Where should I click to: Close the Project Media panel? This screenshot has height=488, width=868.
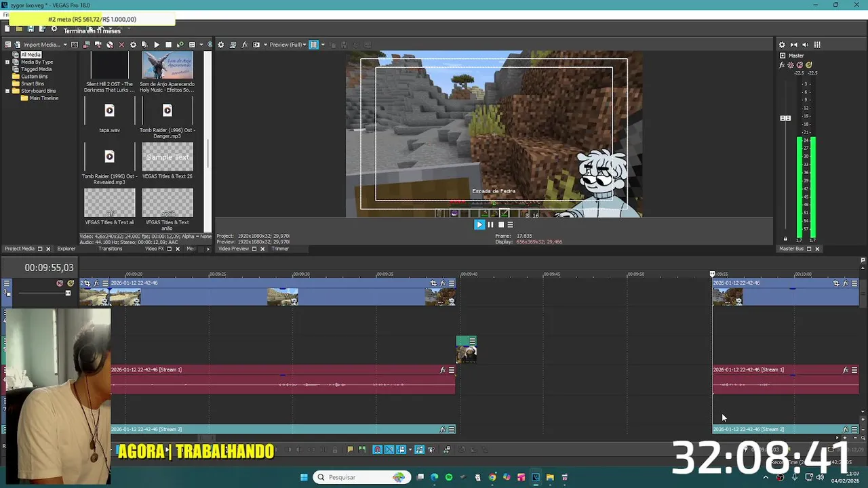coord(48,249)
